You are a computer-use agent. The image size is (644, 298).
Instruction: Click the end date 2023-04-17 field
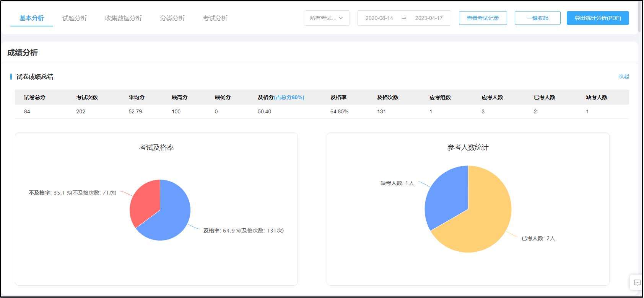[x=429, y=18]
